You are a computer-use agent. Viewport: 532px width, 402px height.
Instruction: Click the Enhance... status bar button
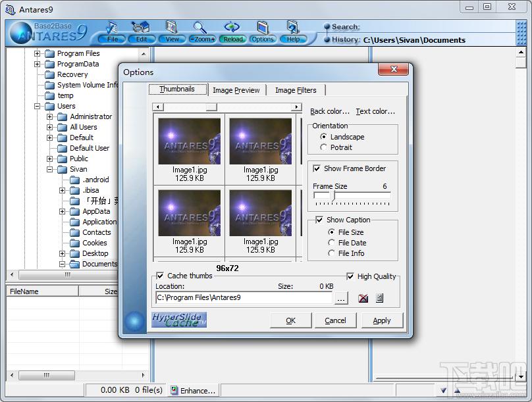(193, 390)
